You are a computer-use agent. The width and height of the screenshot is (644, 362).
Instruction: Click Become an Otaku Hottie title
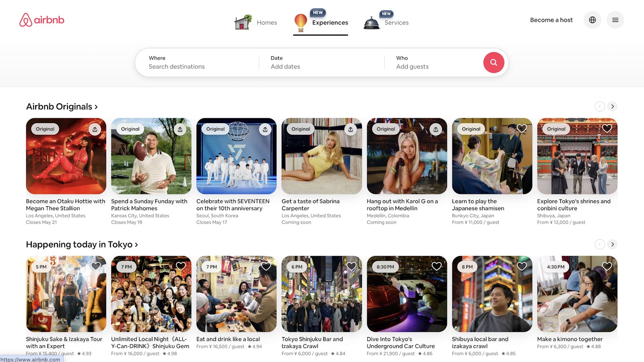click(x=65, y=205)
